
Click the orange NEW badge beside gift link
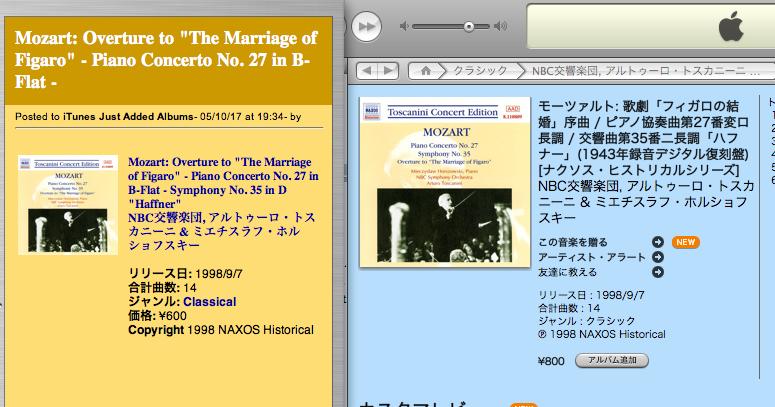coord(686,242)
